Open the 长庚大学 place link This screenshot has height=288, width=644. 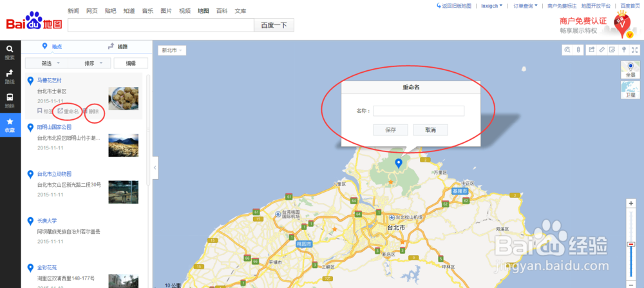(x=47, y=220)
